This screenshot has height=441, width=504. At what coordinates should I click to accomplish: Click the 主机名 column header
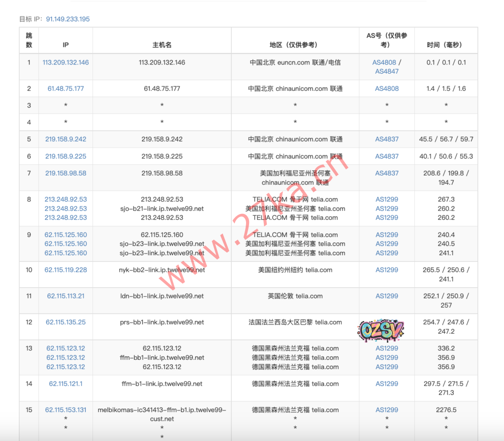coord(162,45)
